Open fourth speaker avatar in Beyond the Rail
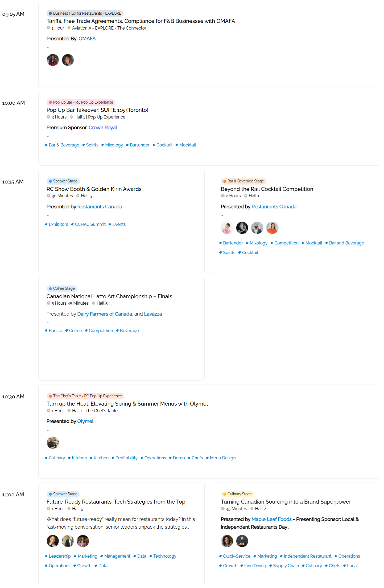 tap(272, 228)
